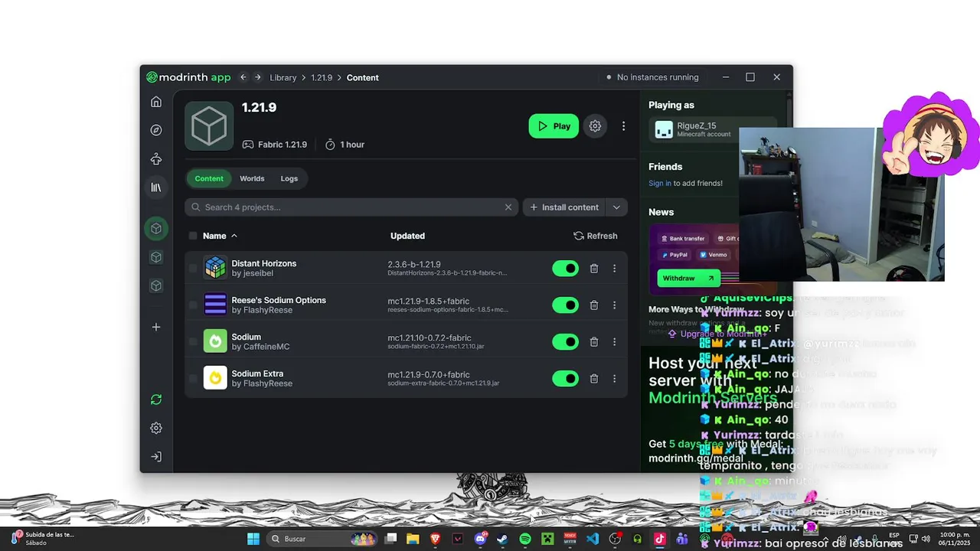Disable the Sodium mod toggle
This screenshot has width=980, height=551.
tap(566, 342)
